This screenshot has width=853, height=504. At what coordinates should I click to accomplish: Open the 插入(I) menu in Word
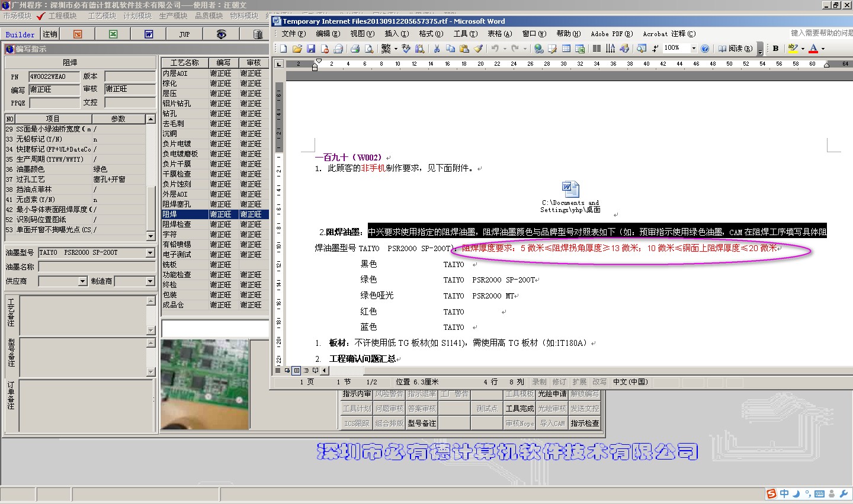pyautogui.click(x=396, y=34)
